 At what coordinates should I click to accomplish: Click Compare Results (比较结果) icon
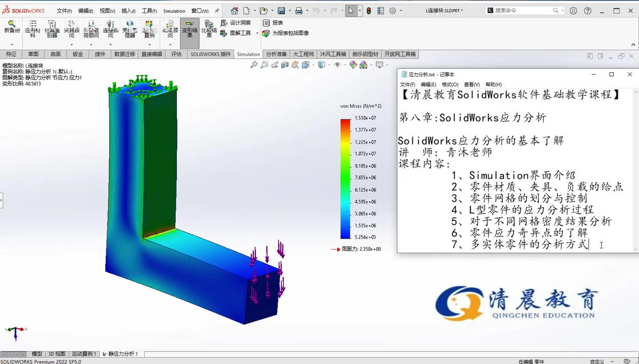tap(209, 29)
